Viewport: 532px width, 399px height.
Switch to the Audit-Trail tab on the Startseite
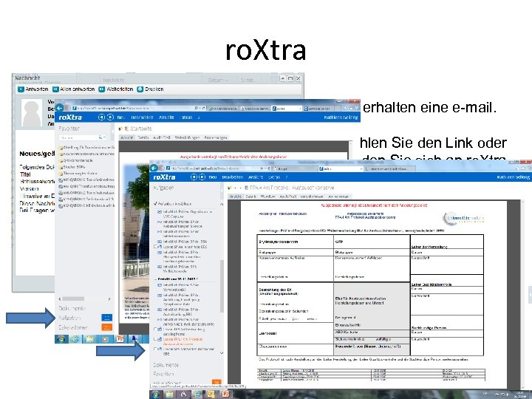coord(162,137)
